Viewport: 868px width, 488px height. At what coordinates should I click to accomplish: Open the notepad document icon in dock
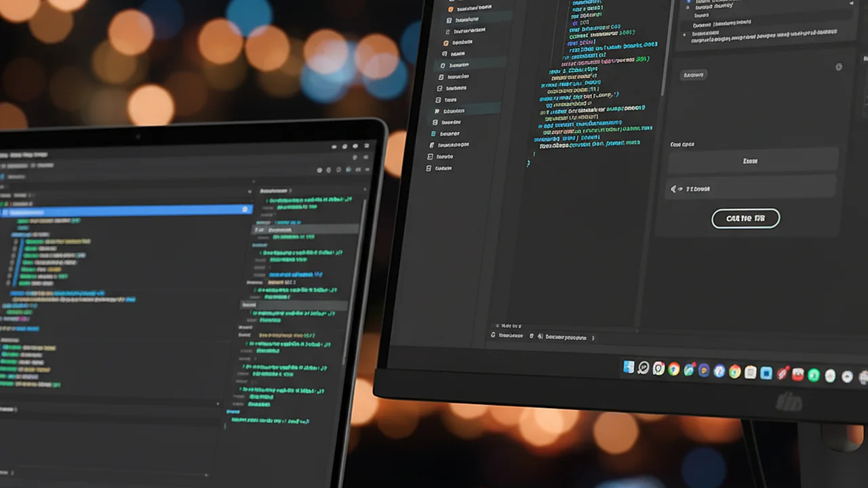click(750, 372)
